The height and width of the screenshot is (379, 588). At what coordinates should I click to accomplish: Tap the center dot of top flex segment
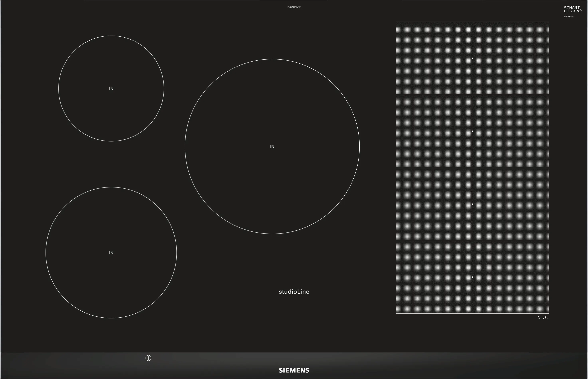472,58
